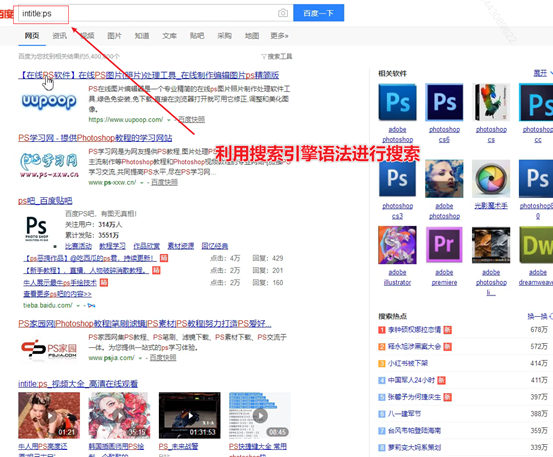Open the 比赛活动 tieba link

[78, 246]
